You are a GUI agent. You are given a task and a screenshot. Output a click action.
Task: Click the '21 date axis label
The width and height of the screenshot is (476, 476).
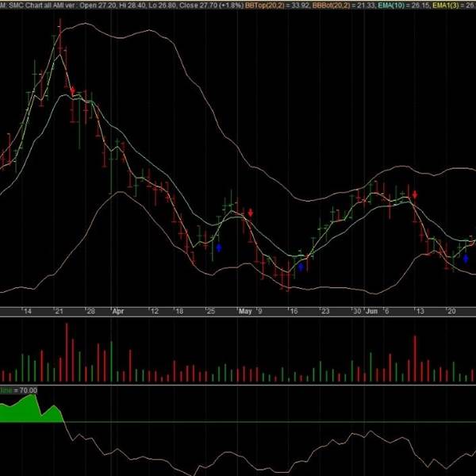59,311
